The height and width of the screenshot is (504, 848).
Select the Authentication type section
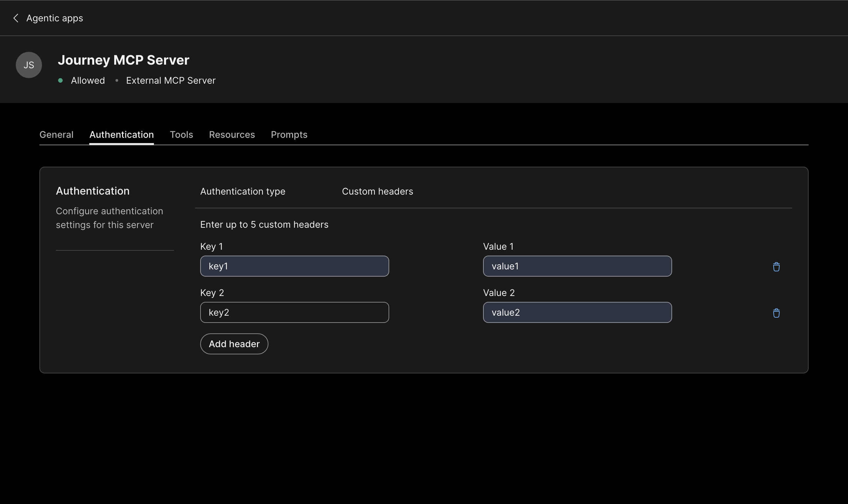242,191
